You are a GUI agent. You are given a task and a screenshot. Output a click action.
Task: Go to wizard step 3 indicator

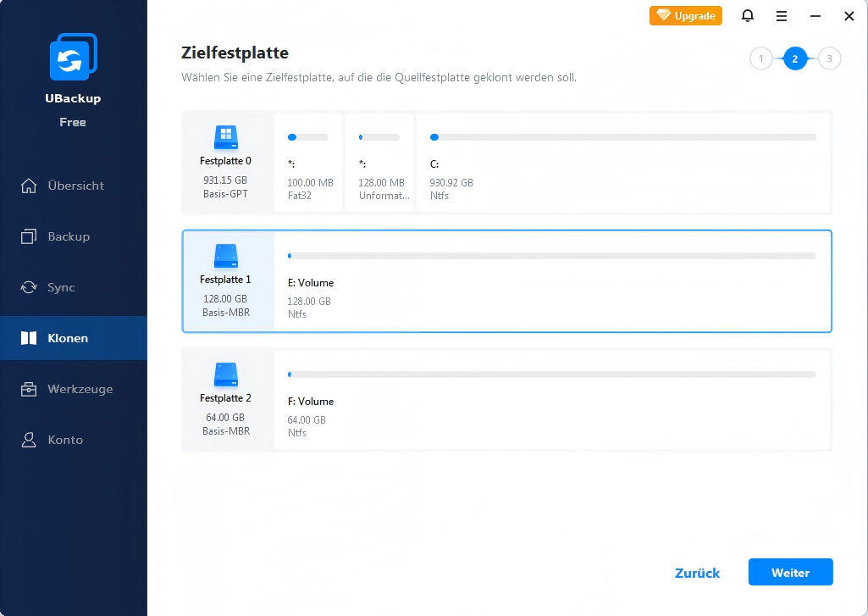click(x=829, y=58)
